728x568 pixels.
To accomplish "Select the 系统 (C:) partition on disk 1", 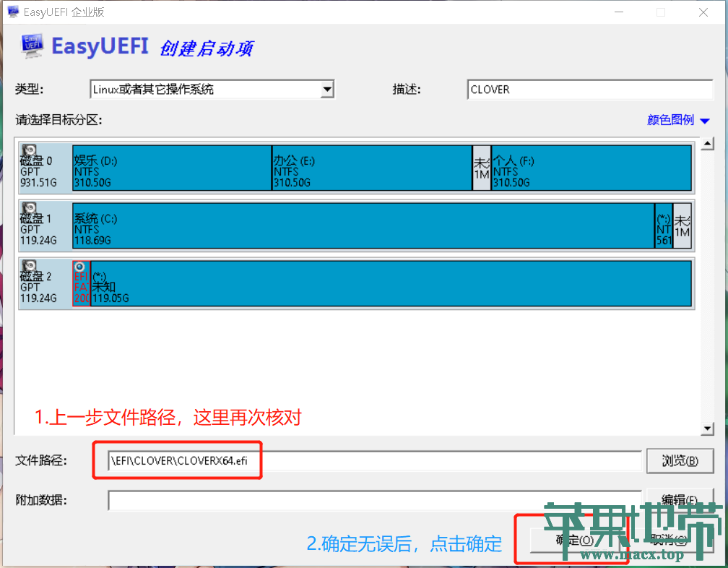I will pyautogui.click(x=363, y=225).
